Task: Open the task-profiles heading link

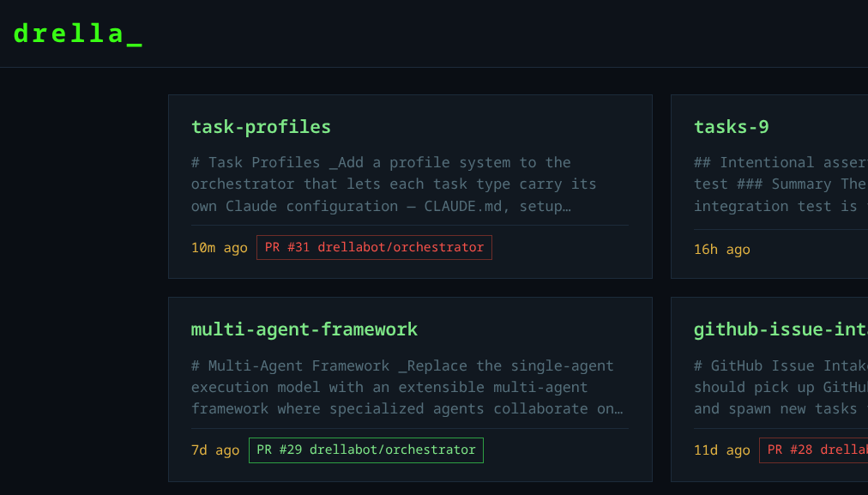Action: [x=261, y=127]
